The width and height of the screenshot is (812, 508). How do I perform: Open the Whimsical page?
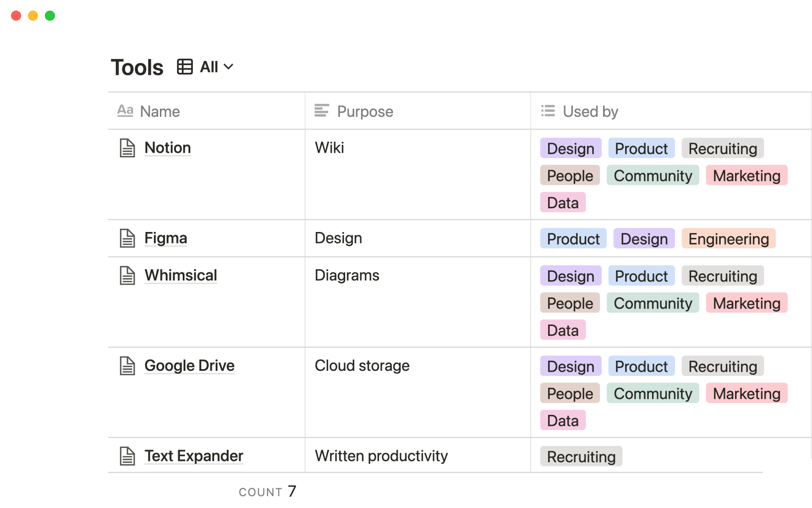(181, 275)
